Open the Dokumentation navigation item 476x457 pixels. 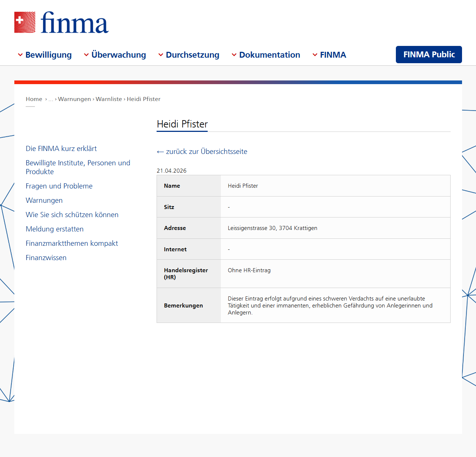point(270,55)
